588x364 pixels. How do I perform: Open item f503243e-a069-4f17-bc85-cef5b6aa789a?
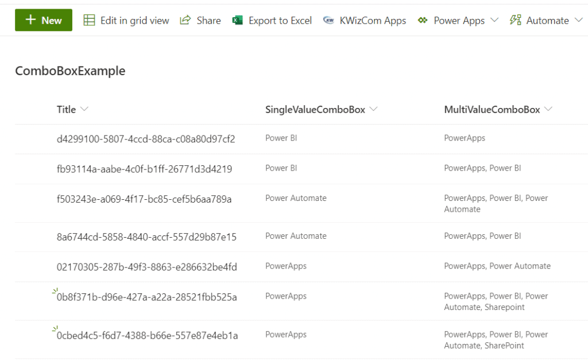point(144,199)
